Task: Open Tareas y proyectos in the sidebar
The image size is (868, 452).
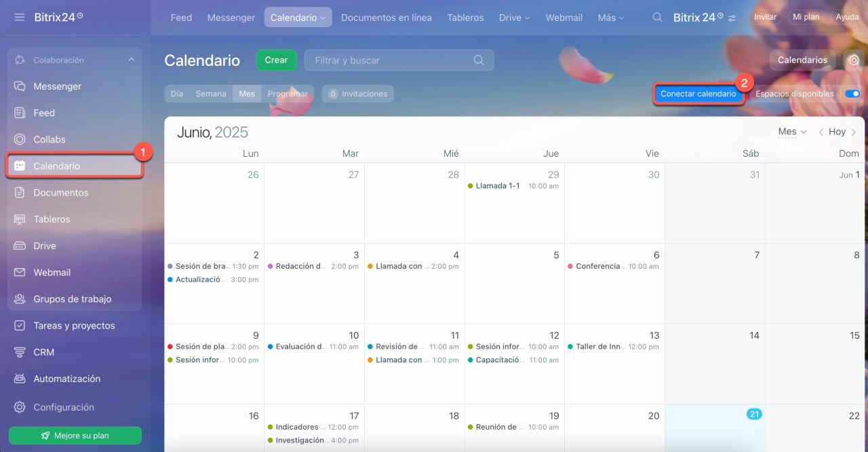Action: click(75, 326)
